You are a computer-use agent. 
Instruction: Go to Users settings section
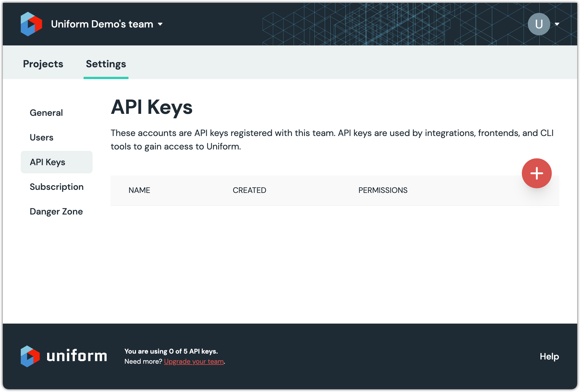42,137
